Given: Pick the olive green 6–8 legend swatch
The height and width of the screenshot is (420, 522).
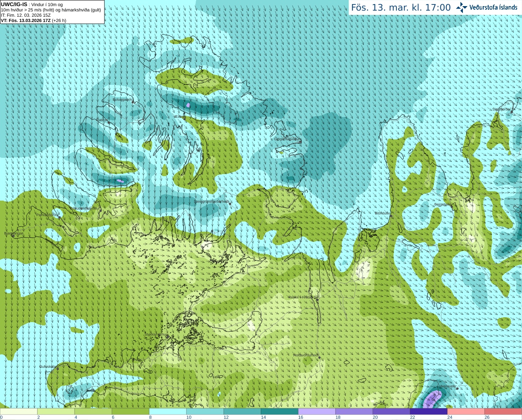Looking at the screenshot, I should click(130, 411).
